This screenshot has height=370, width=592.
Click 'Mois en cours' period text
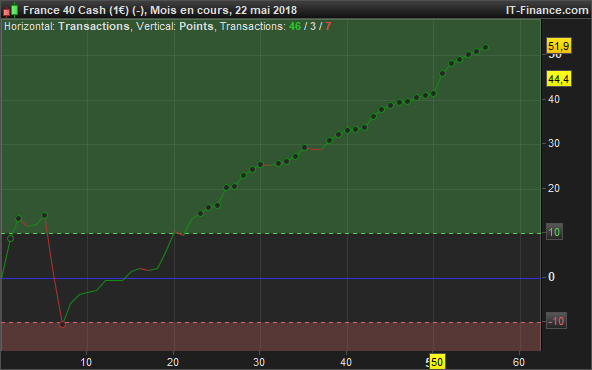point(189,10)
